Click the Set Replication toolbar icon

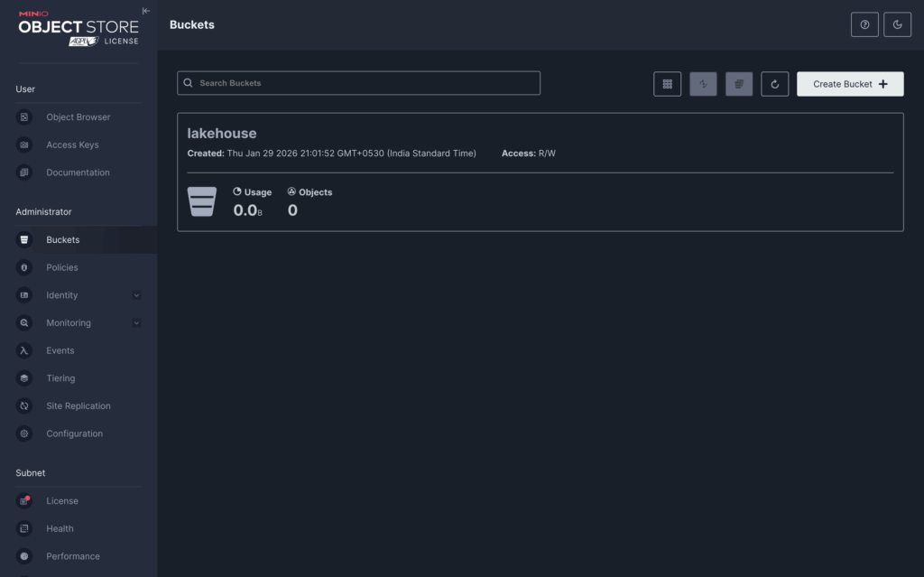(703, 84)
